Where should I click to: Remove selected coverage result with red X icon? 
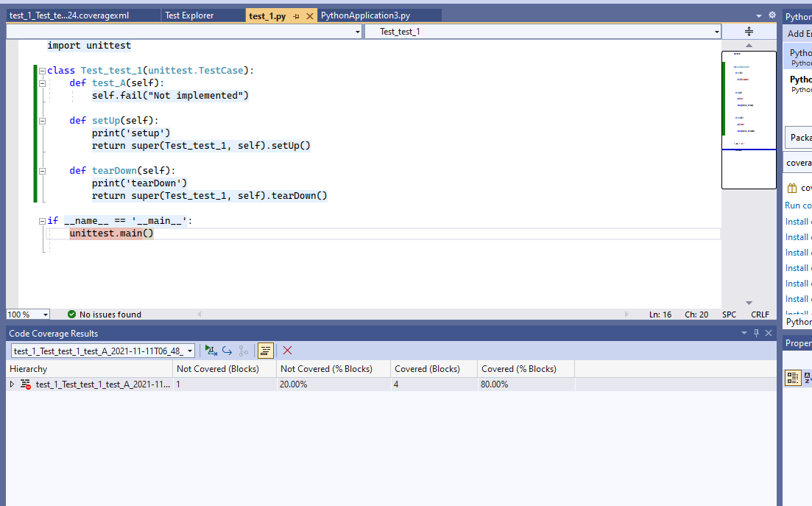point(287,350)
